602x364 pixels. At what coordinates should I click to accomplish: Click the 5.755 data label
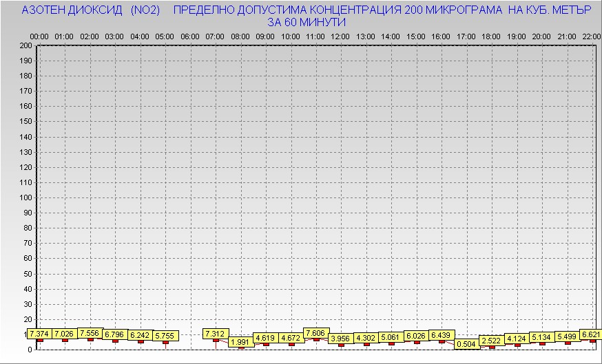click(x=165, y=336)
